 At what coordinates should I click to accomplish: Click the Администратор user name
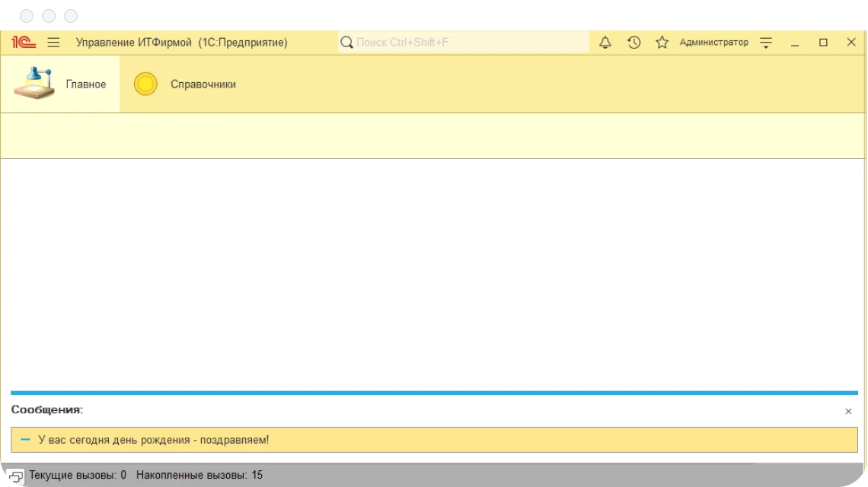tap(713, 43)
